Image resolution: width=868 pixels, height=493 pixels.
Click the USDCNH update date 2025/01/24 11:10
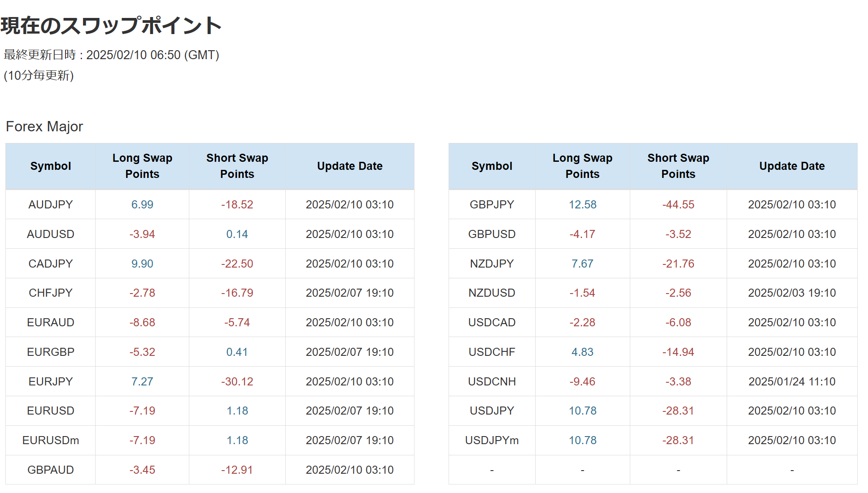coord(792,381)
